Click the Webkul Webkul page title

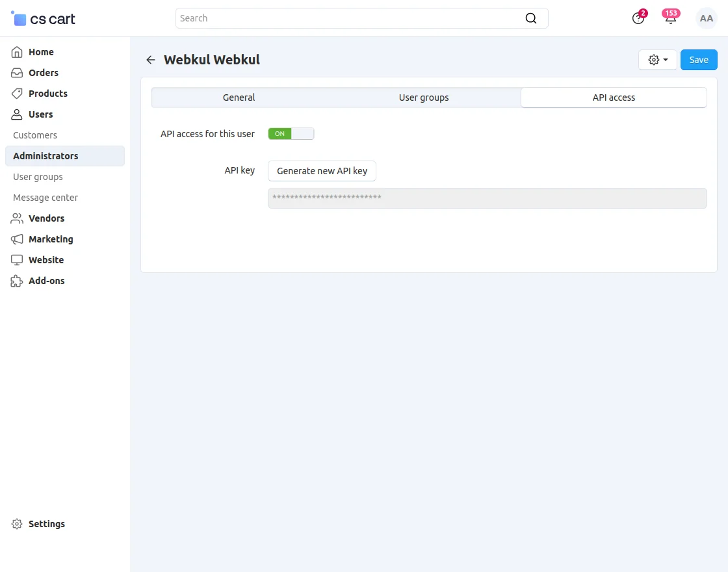[212, 59]
